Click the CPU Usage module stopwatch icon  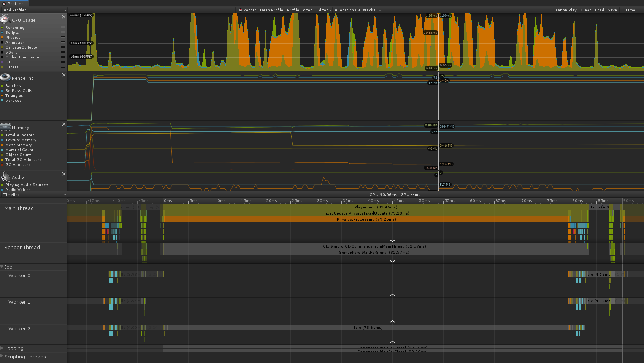(x=5, y=19)
